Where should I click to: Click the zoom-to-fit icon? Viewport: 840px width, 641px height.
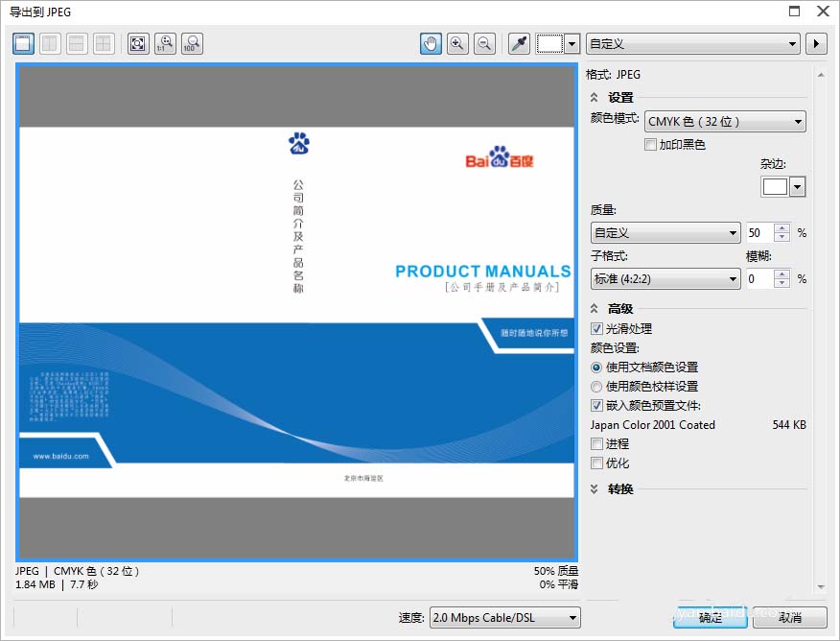click(x=138, y=43)
